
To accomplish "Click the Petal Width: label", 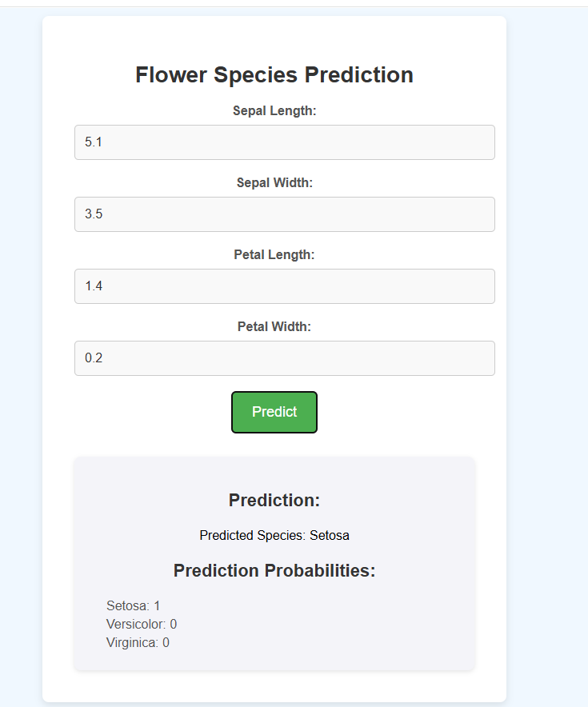I will tap(274, 326).
